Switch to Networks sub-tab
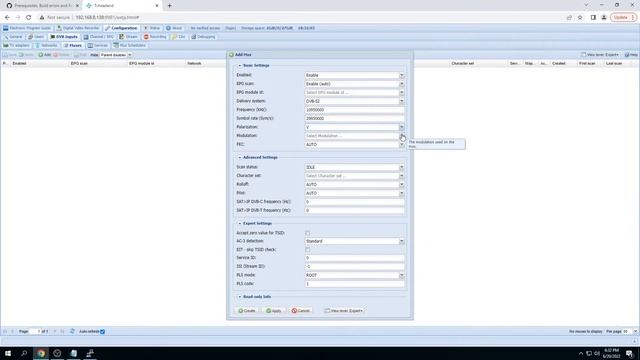 (x=47, y=45)
